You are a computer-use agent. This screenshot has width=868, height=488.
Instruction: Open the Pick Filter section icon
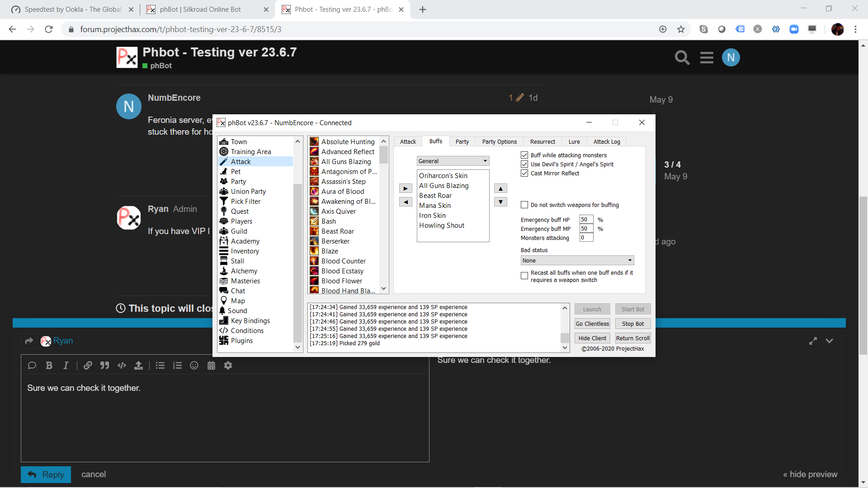click(x=224, y=202)
